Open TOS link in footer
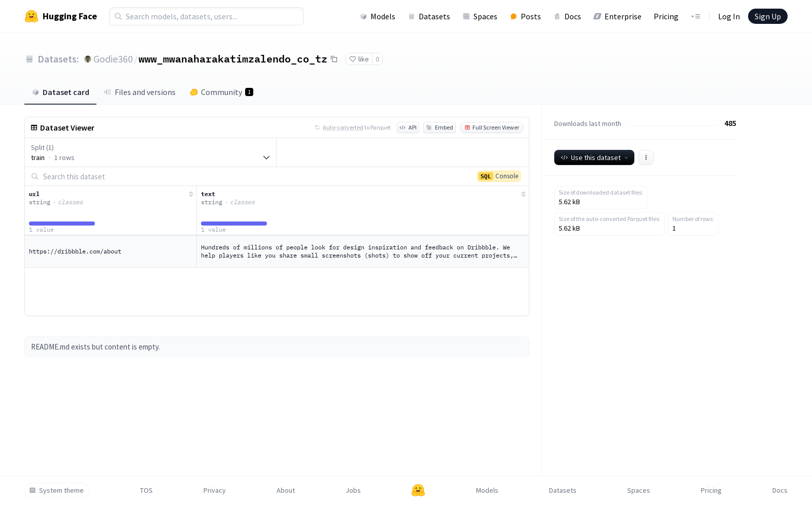This screenshot has width=812, height=508. (146, 490)
